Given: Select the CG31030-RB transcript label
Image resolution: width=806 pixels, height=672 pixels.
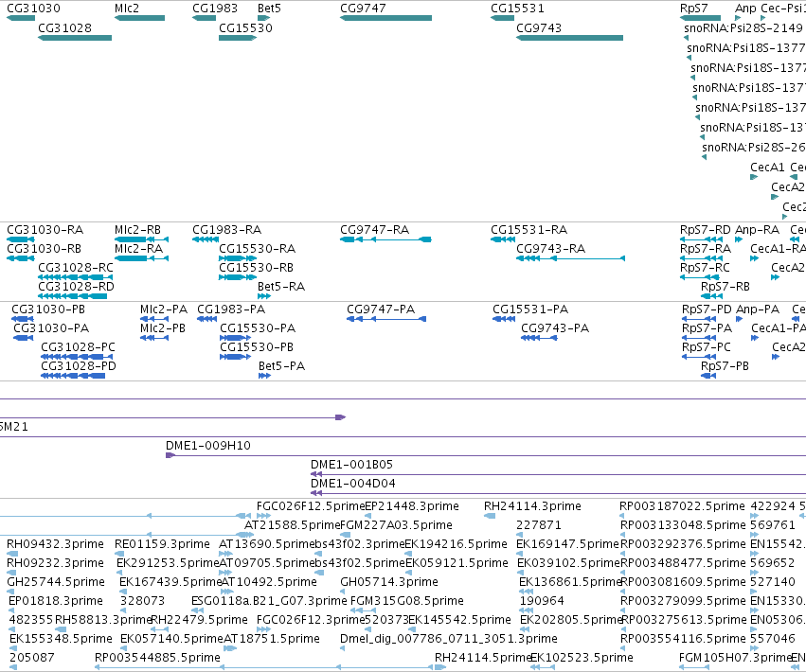Looking at the screenshot, I should pyautogui.click(x=45, y=249).
